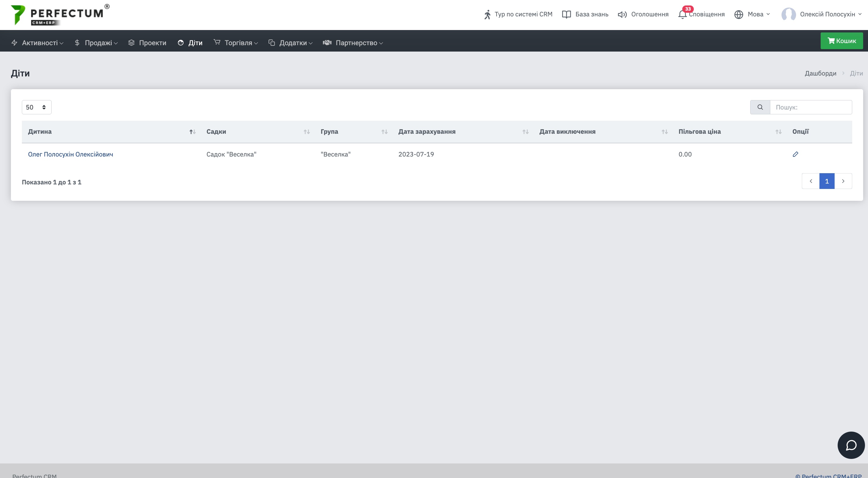This screenshot has height=478, width=868.
Task: Expand the Партнерство menu
Action: [359, 43]
